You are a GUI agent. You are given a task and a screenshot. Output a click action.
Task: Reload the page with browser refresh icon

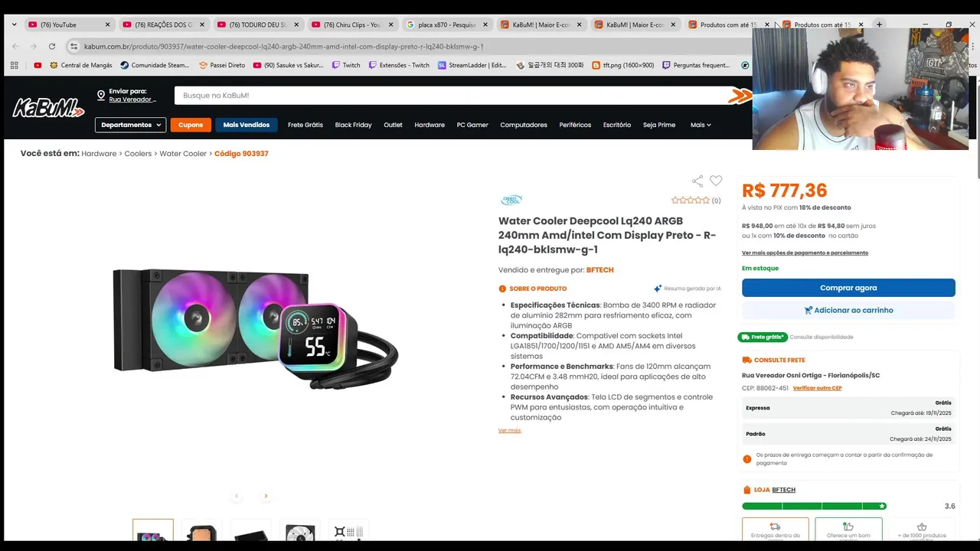[x=52, y=46]
